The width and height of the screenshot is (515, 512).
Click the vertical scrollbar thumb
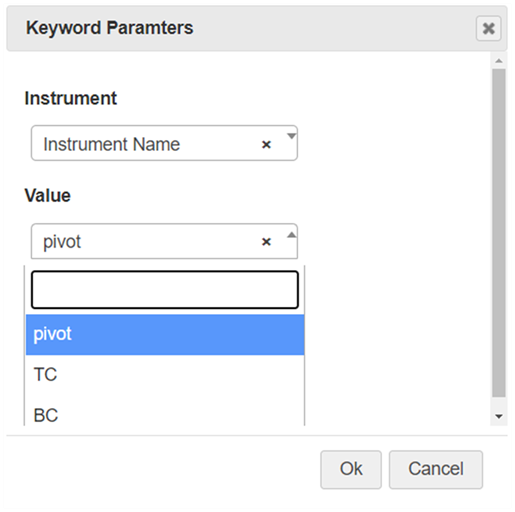coord(499,233)
